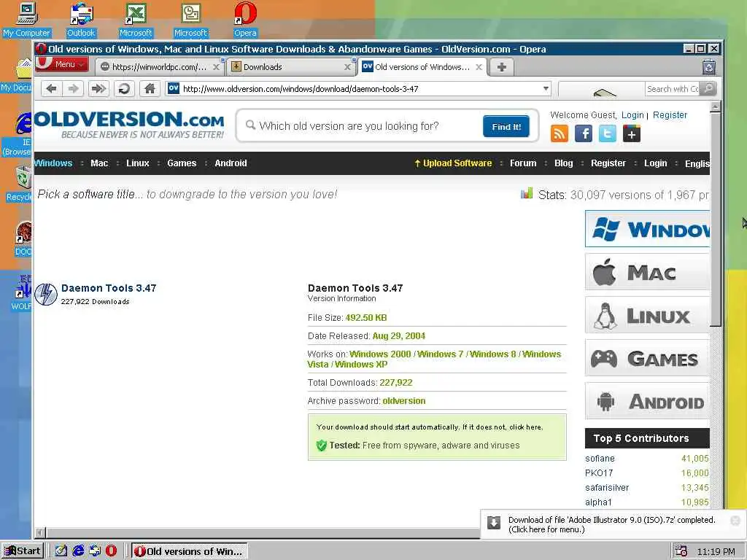Click the fast forward button
The image size is (747, 560).
pos(98,88)
